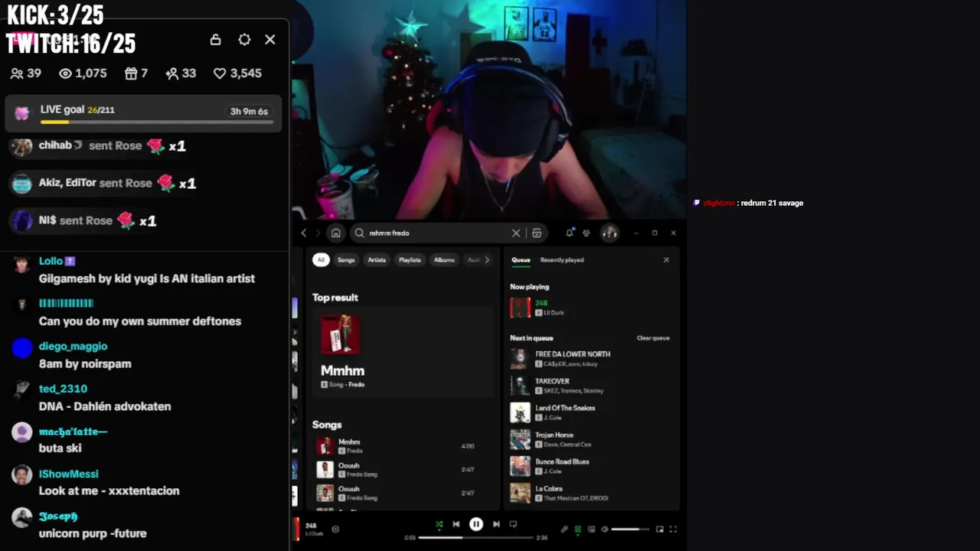Image resolution: width=980 pixels, height=551 pixels.
Task: Select Trojan Horse in the queue
Action: (x=590, y=439)
